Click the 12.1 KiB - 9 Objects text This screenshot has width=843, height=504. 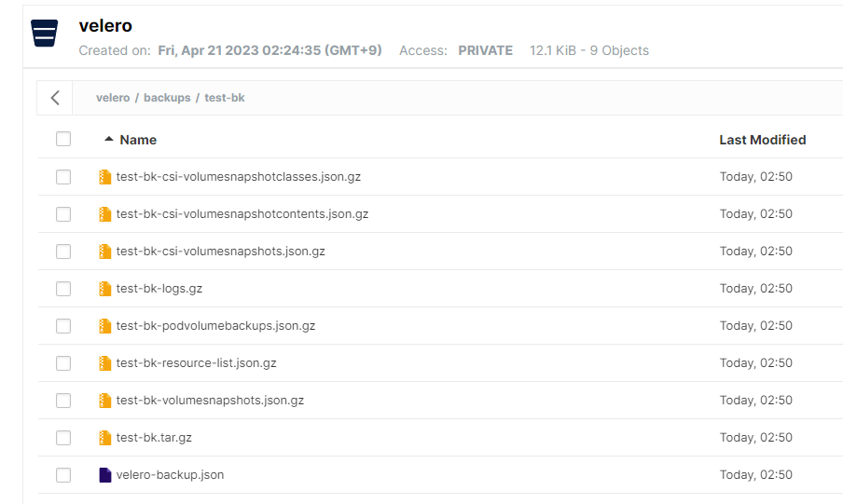589,50
